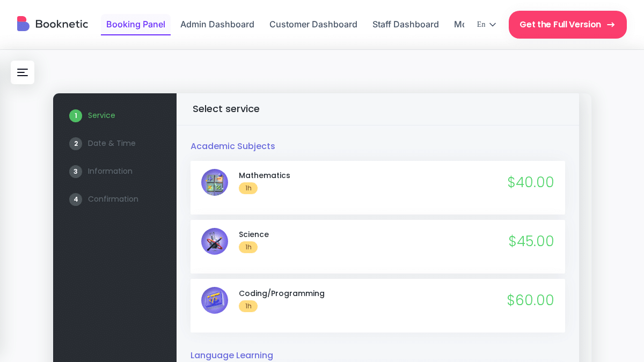Expand the En language dropdown
Image resolution: width=644 pixels, height=362 pixels.
[x=486, y=25]
